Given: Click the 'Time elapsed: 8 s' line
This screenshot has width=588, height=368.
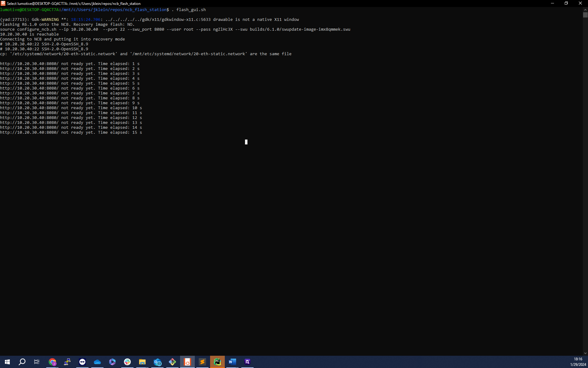Looking at the screenshot, I should [x=70, y=98].
